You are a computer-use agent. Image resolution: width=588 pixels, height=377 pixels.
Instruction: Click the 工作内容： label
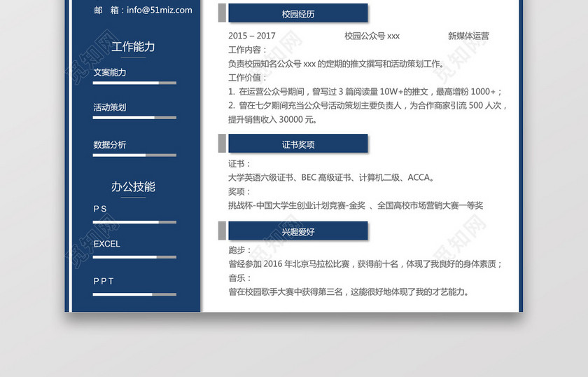[248, 50]
